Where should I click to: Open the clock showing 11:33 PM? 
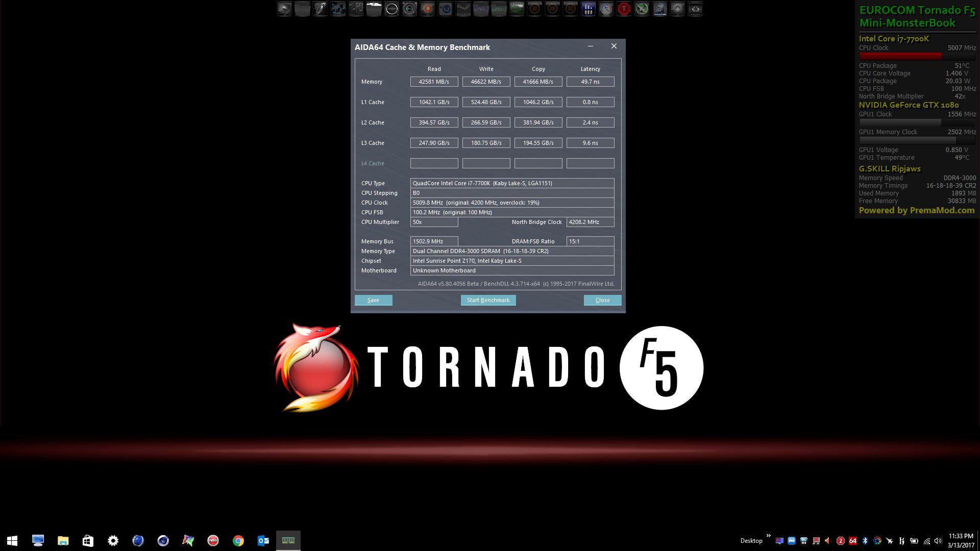pyautogui.click(x=961, y=541)
